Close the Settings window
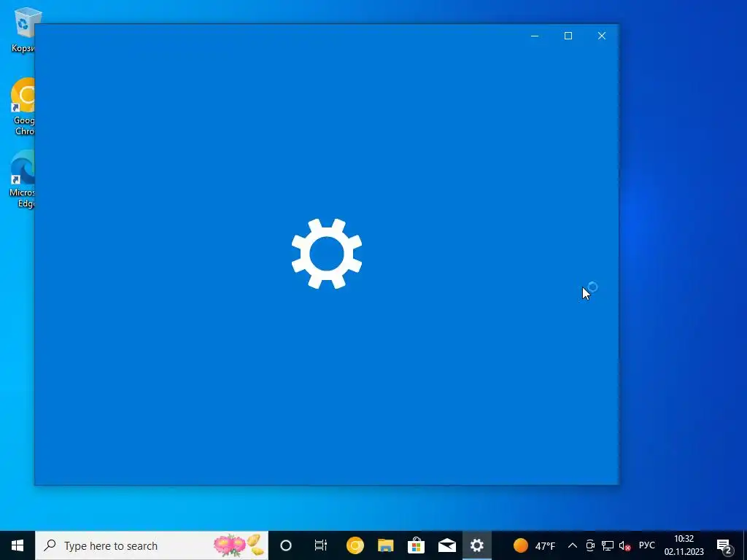 coord(602,36)
